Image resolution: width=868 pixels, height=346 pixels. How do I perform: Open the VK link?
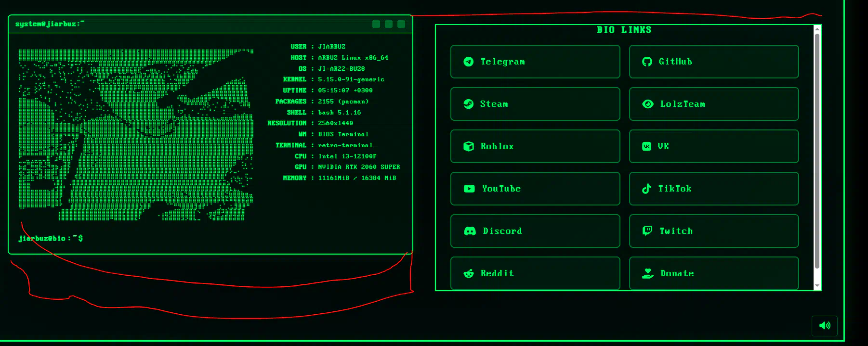[714, 146]
